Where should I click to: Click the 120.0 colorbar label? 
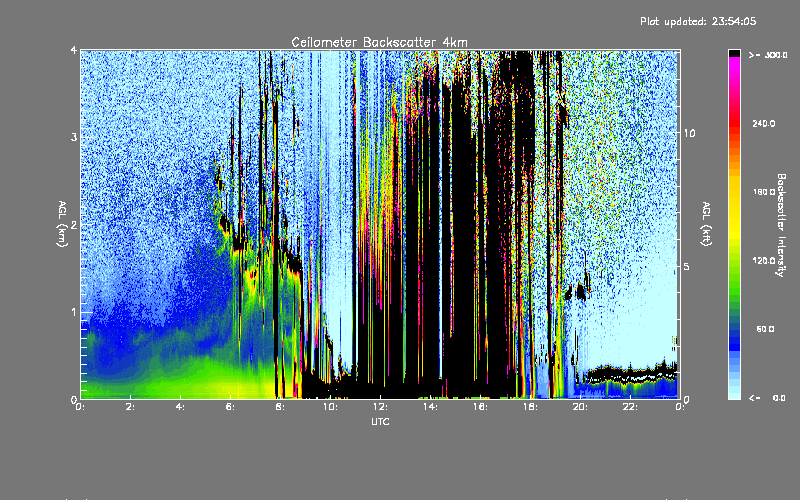764,261
